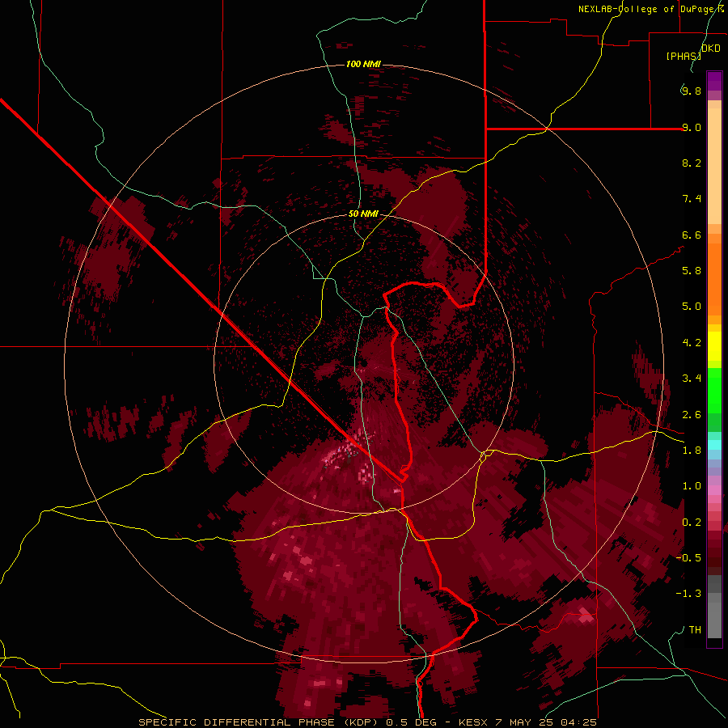The width and height of the screenshot is (728, 728).
Task: Click the 7.4 value on the scale
Action: click(692, 199)
